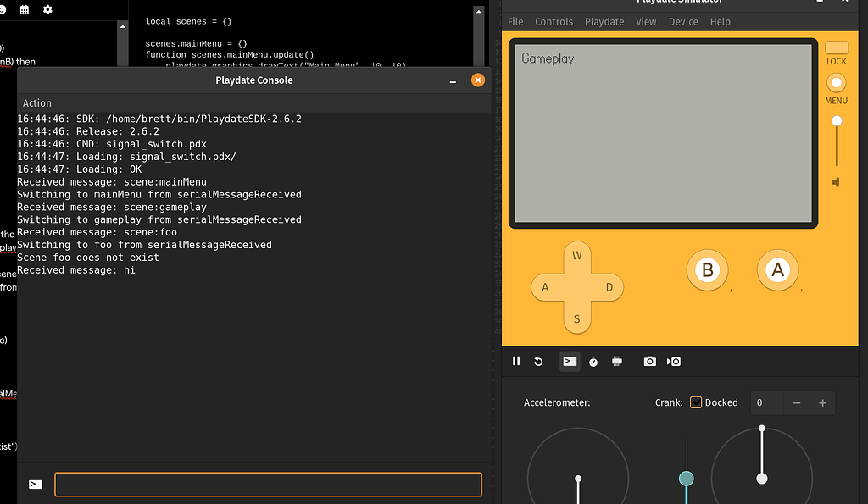
Task: Pause the running simulator
Action: (516, 361)
